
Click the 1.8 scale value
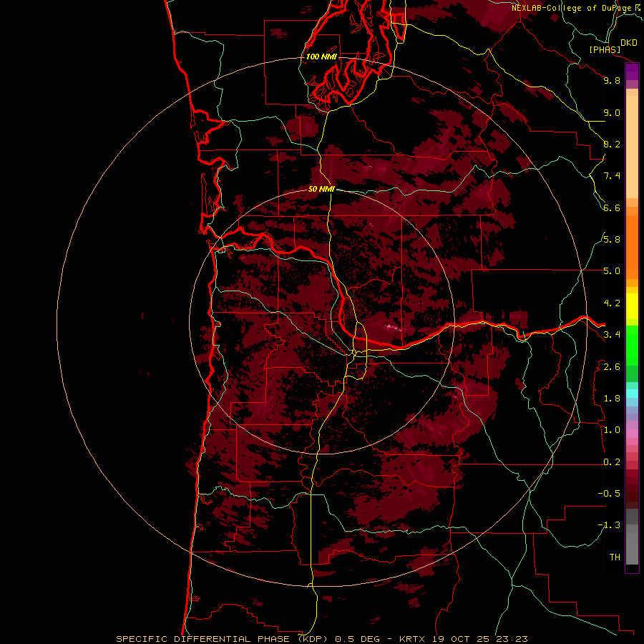pos(612,399)
